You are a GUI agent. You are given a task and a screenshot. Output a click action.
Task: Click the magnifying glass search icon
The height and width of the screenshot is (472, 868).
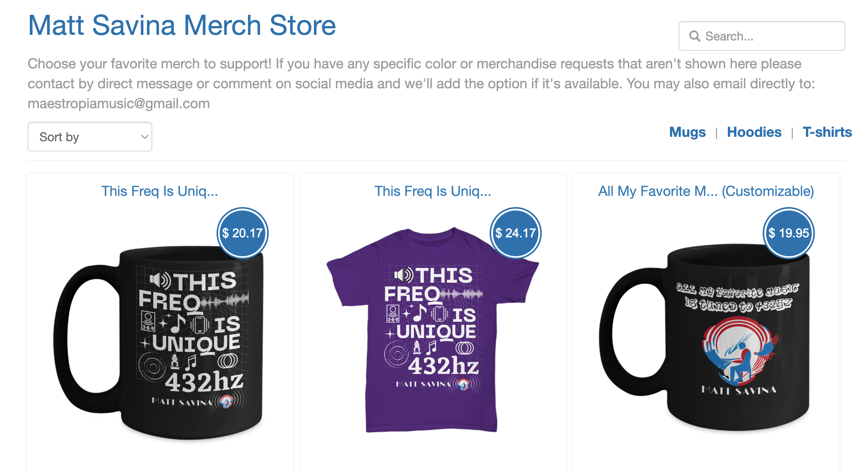[694, 36]
